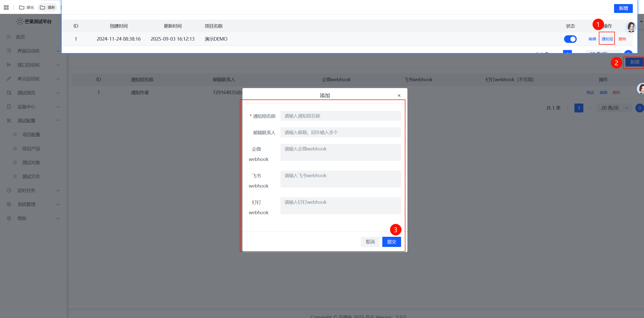Open the 娱乐 bookmark folder
Image resolution: width=644 pixels, height=318 pixels.
click(27, 7)
